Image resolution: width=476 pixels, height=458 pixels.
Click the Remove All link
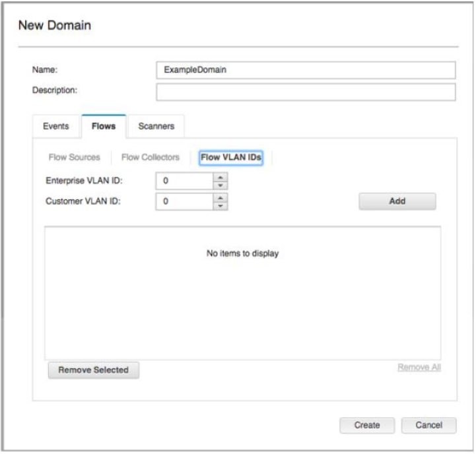point(419,367)
